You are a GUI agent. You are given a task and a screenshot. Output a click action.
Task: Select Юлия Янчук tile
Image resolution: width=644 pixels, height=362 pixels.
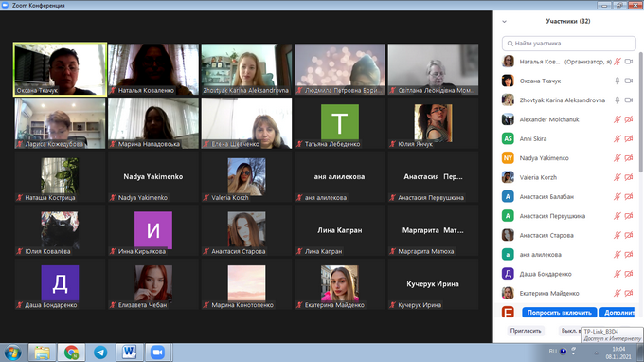click(x=433, y=123)
